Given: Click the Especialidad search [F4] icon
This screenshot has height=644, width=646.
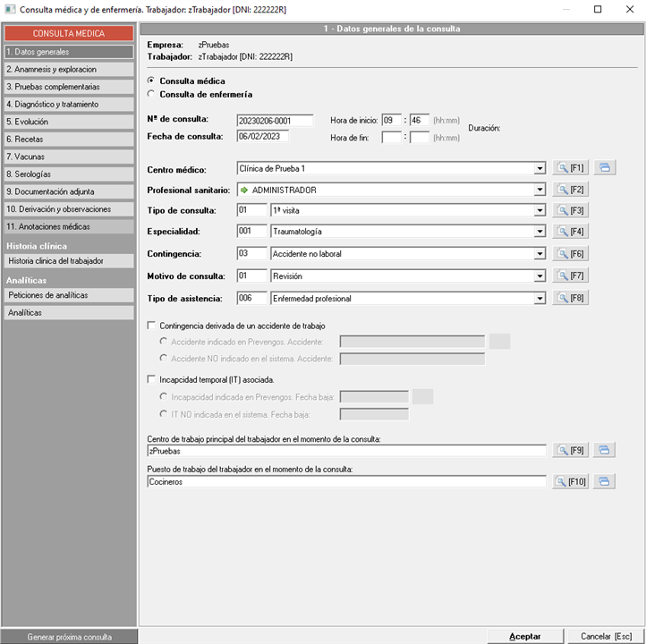Looking at the screenshot, I should point(569,232).
